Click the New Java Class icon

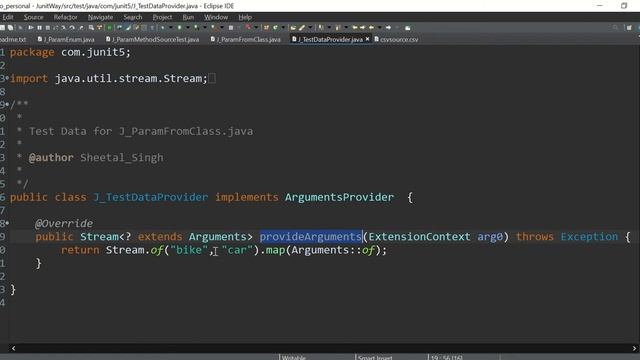click(275, 27)
